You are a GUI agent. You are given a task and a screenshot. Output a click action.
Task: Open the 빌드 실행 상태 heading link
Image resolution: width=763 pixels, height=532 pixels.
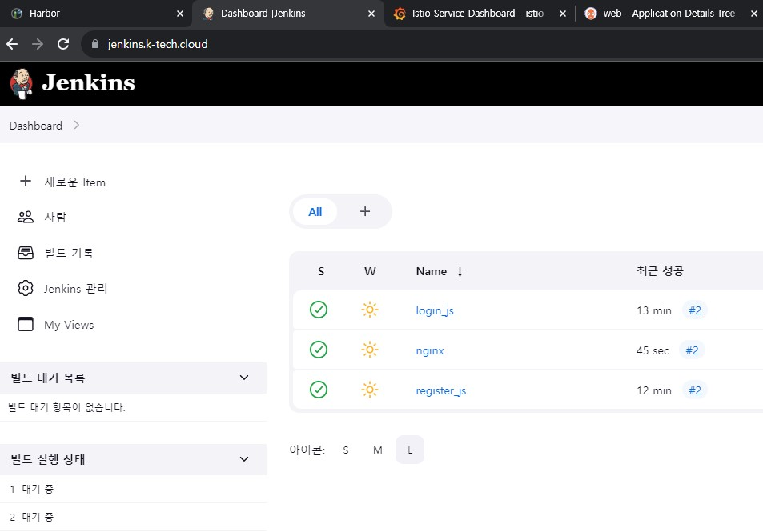48,459
